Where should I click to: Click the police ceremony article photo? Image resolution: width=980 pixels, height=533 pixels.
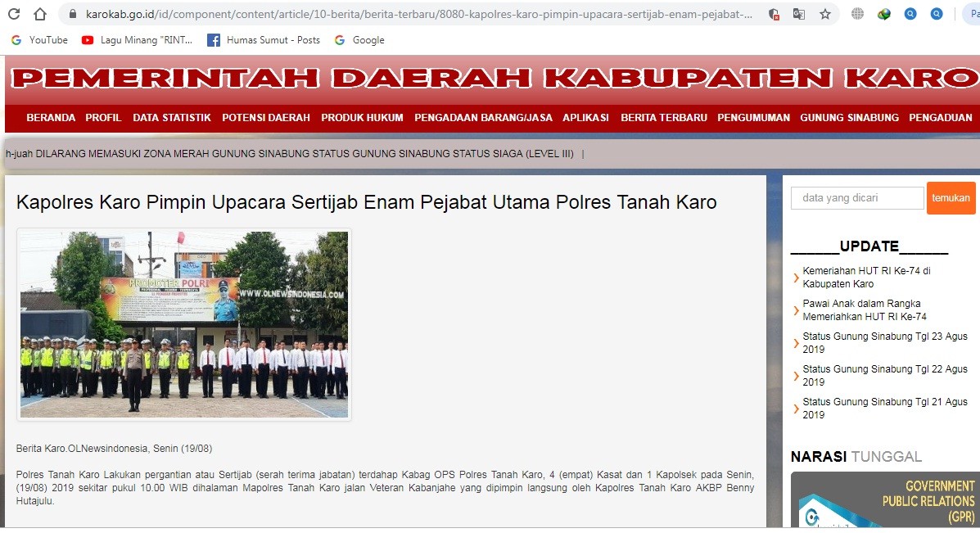[184, 324]
